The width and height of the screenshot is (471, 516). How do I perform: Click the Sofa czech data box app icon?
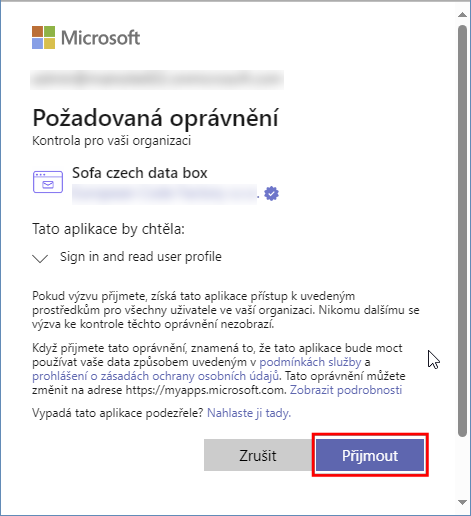(x=48, y=182)
